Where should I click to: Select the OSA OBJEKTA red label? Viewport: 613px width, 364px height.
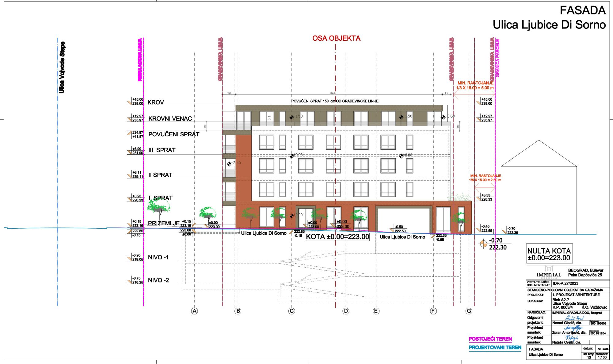coord(336,38)
